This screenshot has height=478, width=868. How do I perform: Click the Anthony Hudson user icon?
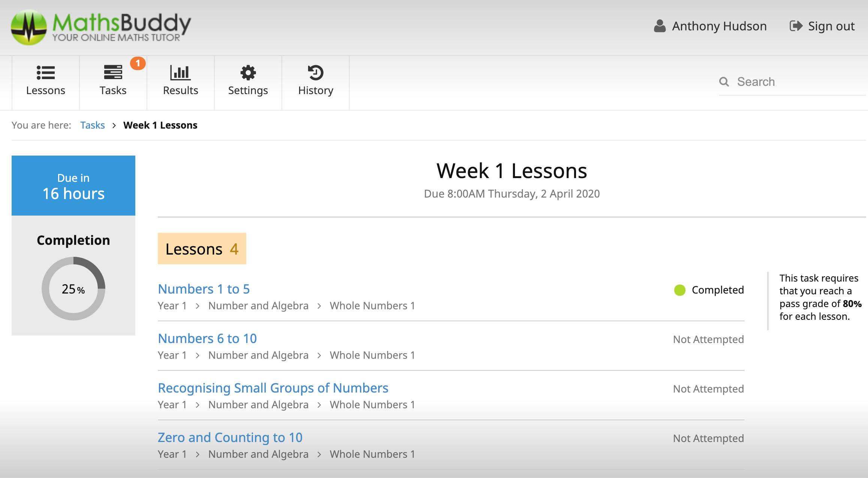tap(660, 26)
